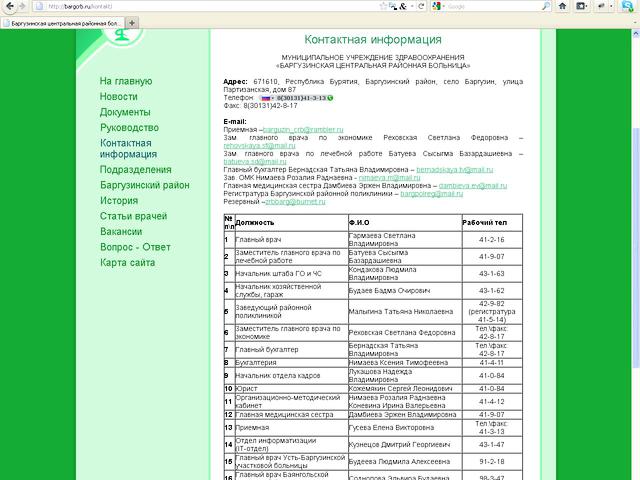Go to the Вакансии sidebar link
This screenshot has width=640, height=480.
coord(121,231)
